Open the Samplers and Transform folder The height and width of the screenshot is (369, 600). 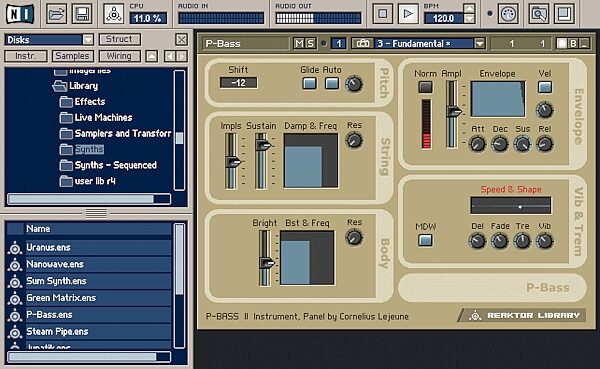(116, 134)
